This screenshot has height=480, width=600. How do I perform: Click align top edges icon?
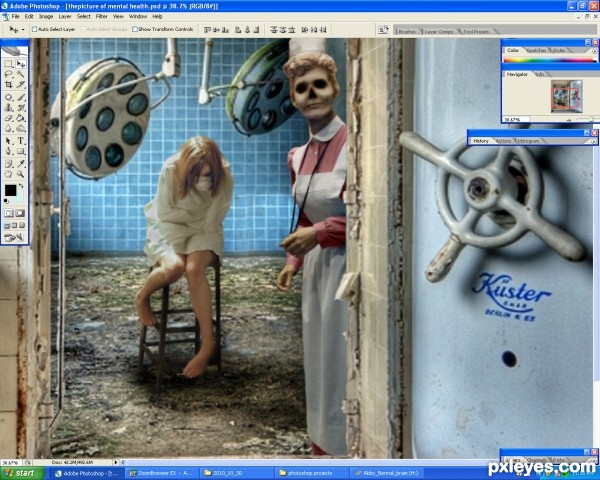207,30
